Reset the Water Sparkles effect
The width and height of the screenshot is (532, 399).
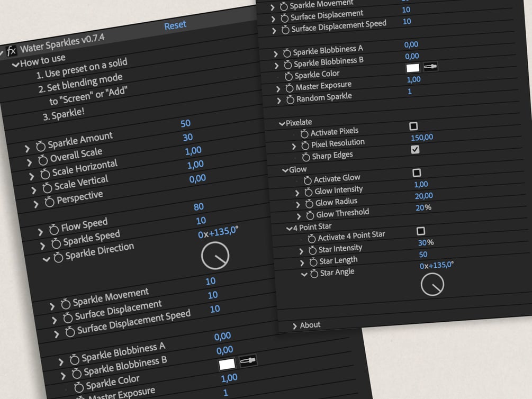coord(175,25)
